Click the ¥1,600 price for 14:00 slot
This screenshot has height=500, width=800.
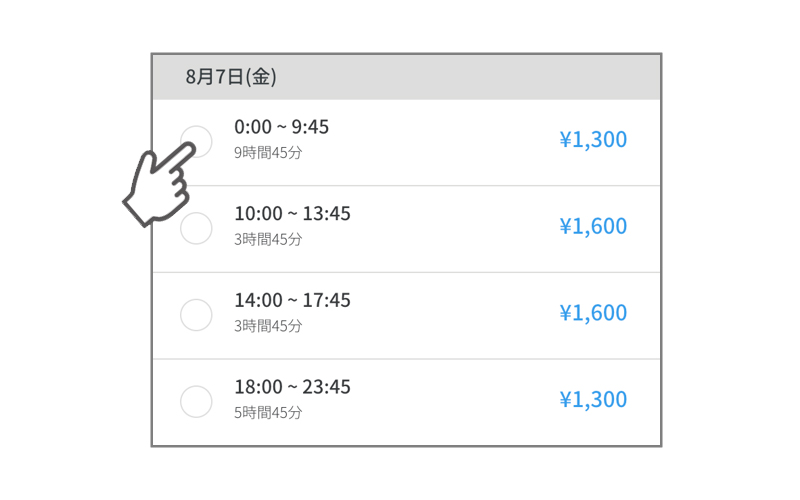[593, 313]
